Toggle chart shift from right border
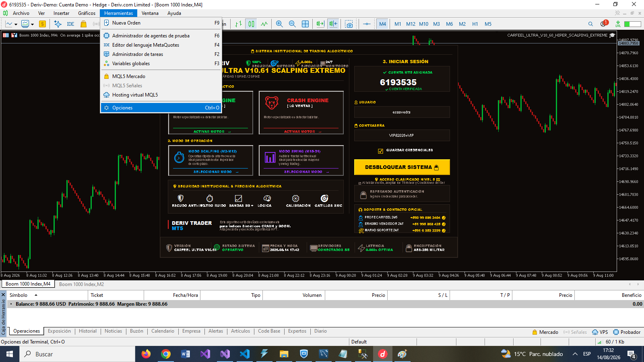 click(x=333, y=24)
